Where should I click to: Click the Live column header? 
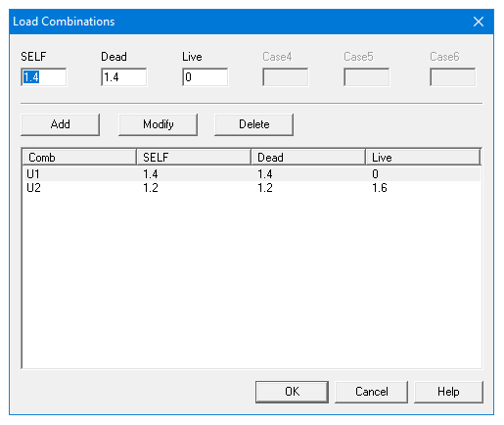[x=423, y=158]
